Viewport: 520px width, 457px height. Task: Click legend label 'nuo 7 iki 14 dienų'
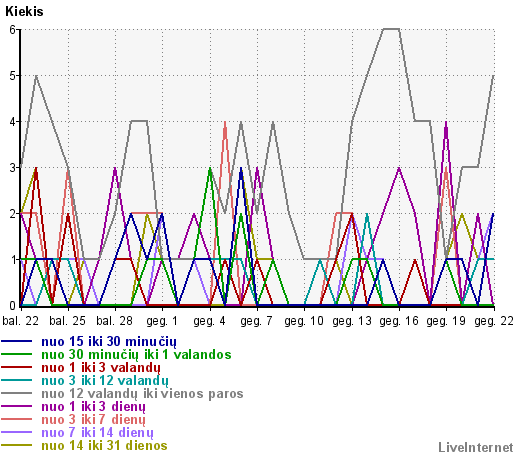click(x=97, y=433)
